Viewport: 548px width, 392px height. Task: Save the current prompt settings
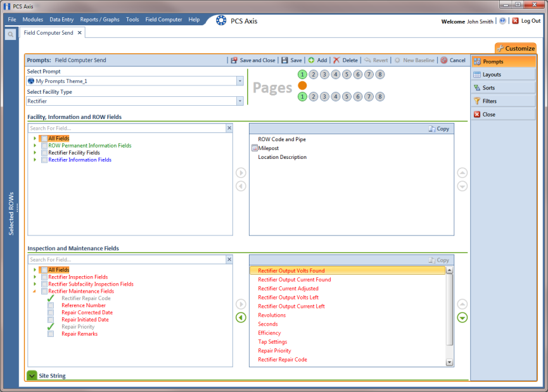click(x=291, y=60)
